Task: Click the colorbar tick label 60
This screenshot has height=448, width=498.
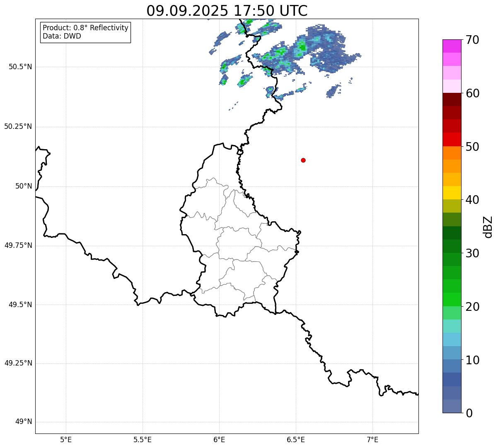Action: click(472, 93)
